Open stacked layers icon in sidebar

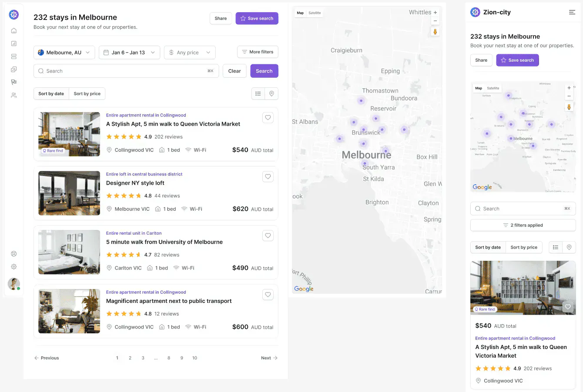tap(14, 56)
